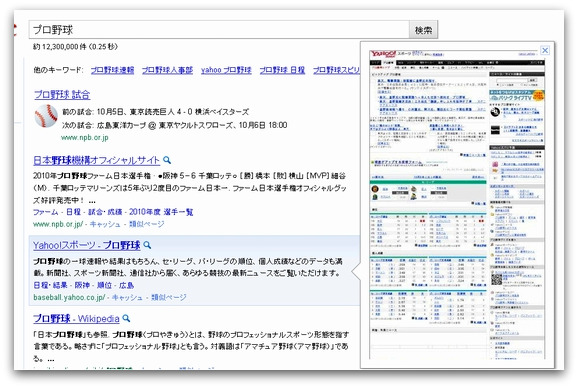The height and width of the screenshot is (388, 578).
Task: Open the 日程・結果 sitelink under Yahoo result
Action: tap(51, 285)
